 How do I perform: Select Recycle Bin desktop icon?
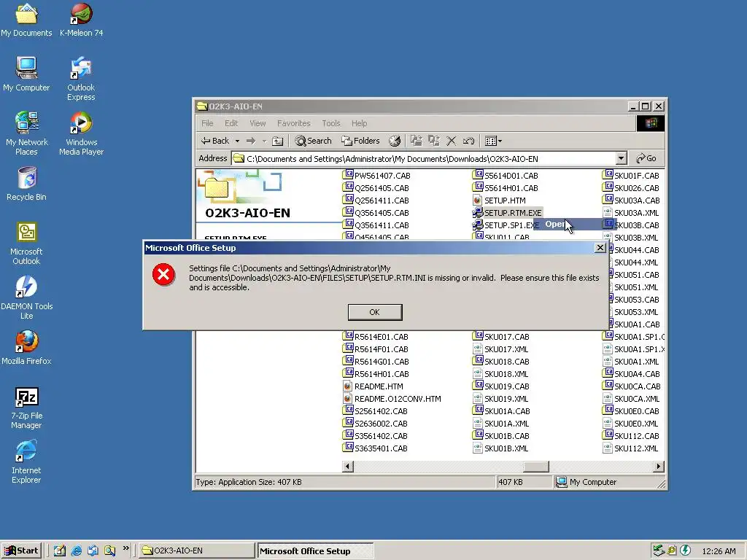click(x=27, y=184)
